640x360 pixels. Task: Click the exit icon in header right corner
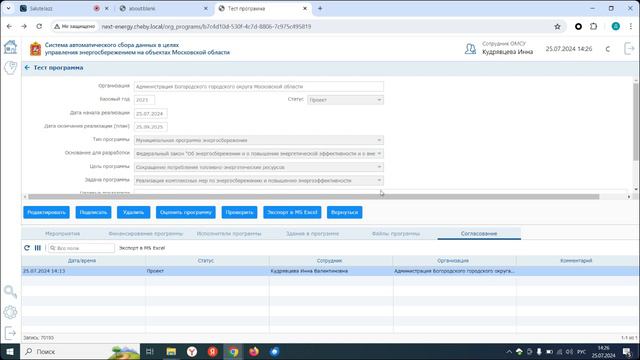coord(629,49)
